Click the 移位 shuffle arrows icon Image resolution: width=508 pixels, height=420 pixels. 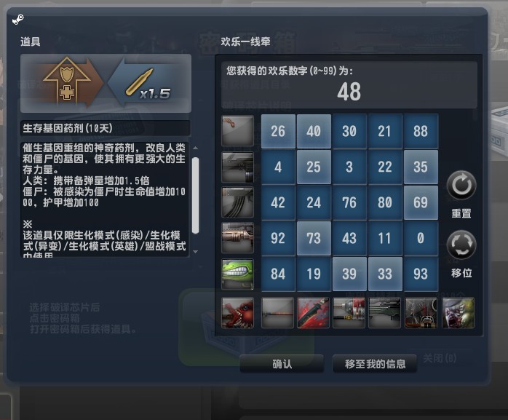click(x=461, y=245)
